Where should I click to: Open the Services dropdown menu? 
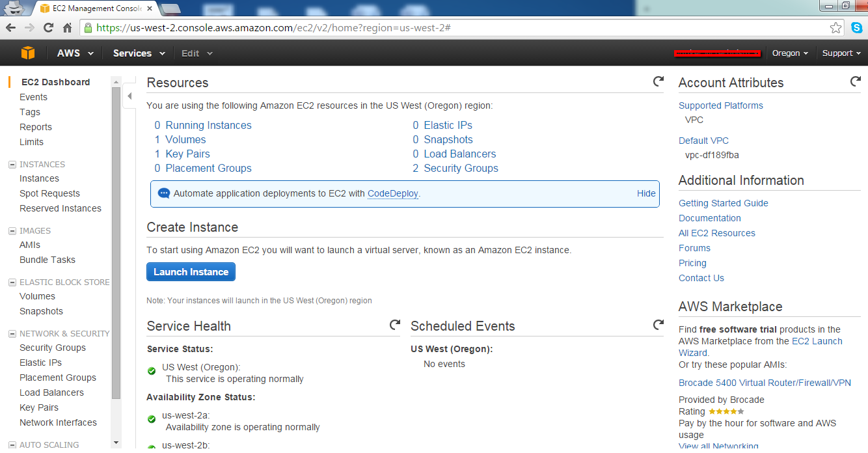pyautogui.click(x=139, y=53)
